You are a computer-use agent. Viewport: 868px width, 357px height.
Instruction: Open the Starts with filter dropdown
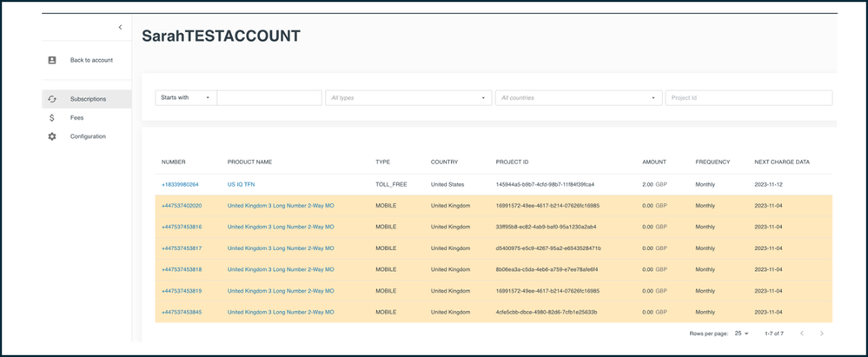tap(186, 97)
